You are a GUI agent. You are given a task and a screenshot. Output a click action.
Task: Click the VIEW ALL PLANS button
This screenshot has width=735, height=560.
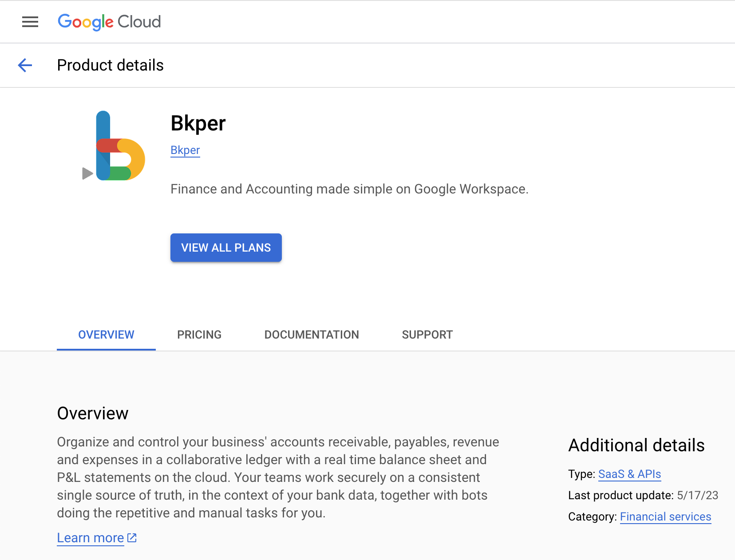tap(225, 248)
